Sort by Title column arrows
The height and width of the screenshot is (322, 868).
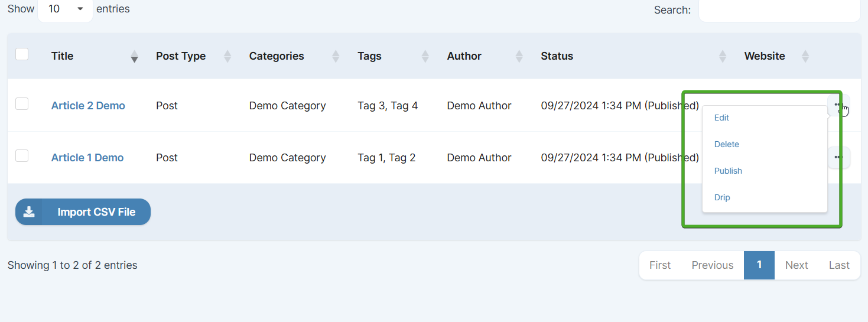click(134, 56)
